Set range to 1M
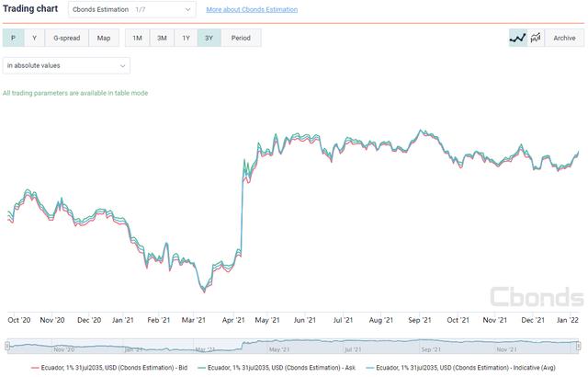The height and width of the screenshot is (377, 588). tap(137, 38)
